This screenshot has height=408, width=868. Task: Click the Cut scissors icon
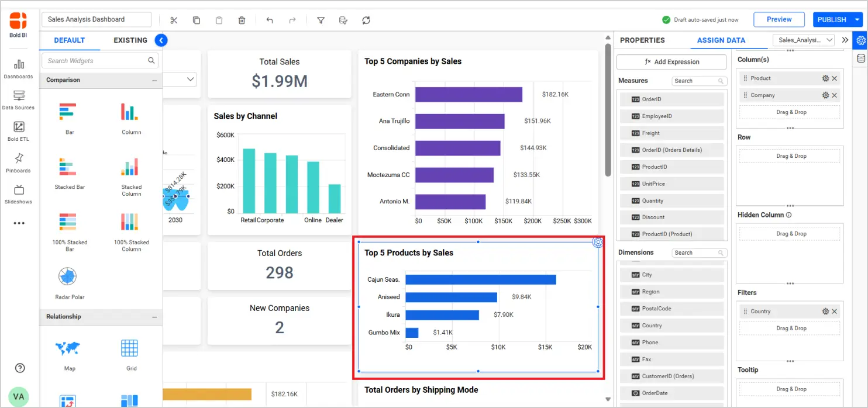(174, 20)
